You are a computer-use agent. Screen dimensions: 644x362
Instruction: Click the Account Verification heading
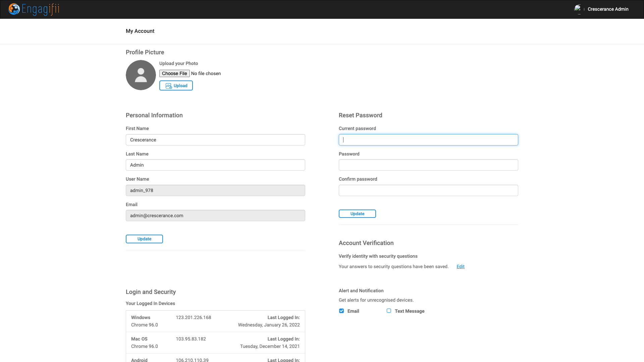[x=366, y=243]
